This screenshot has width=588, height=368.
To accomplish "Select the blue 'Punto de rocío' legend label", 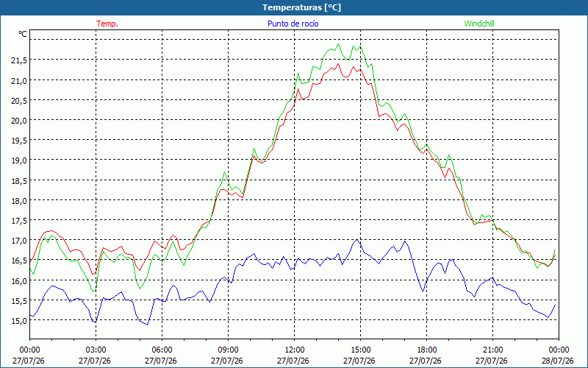I will (293, 24).
